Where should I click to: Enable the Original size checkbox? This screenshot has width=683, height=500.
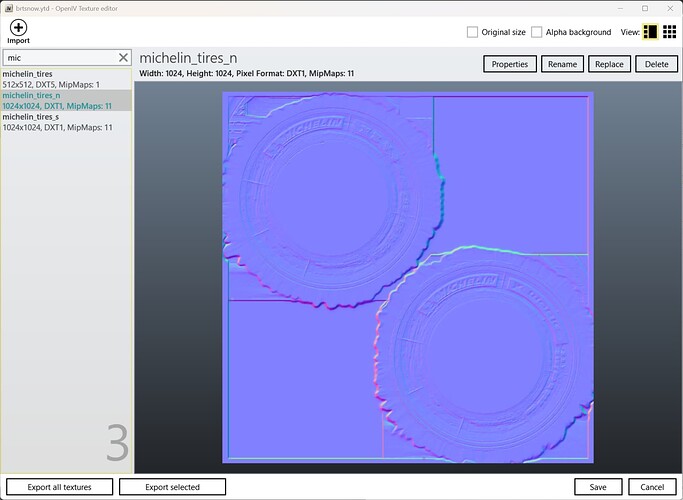(473, 32)
